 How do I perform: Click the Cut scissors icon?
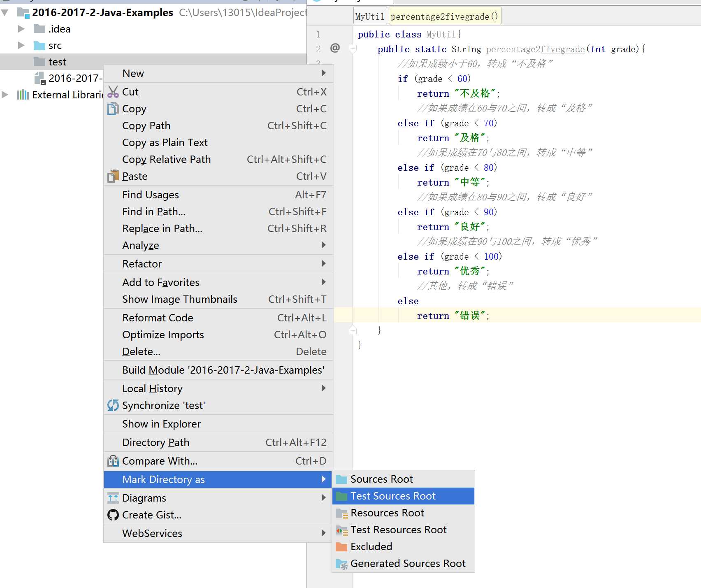(113, 92)
